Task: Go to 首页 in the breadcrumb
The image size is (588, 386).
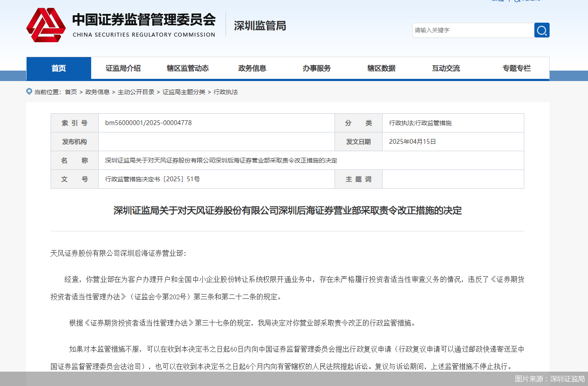Action: click(71, 92)
